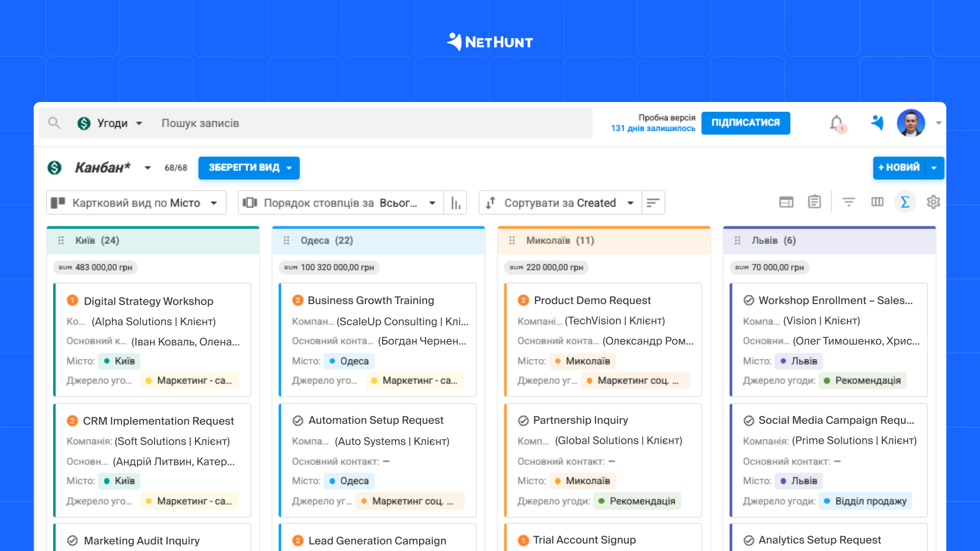Viewport: 980px width, 551px height.
Task: Click Відділ продажу tag on Social Media card
Action: click(x=865, y=501)
